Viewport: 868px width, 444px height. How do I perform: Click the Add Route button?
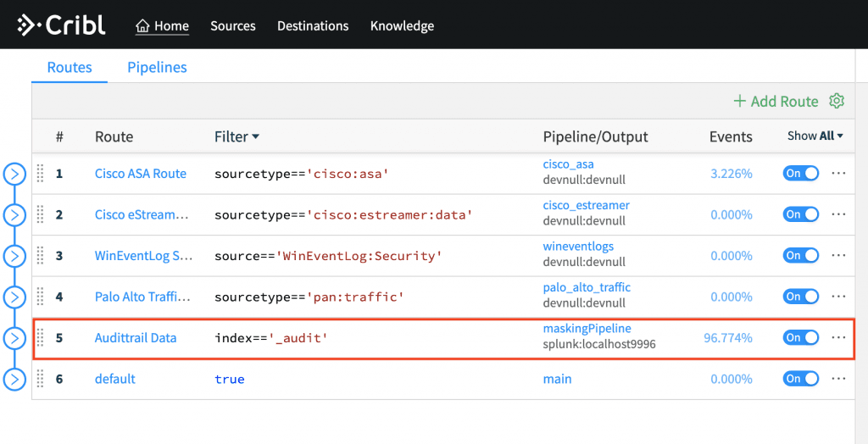click(776, 101)
